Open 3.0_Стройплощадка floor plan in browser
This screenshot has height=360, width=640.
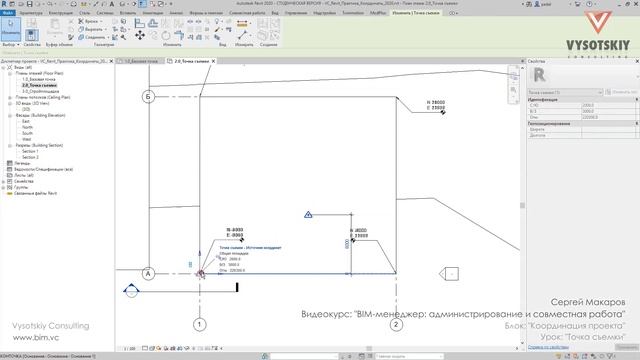[x=40, y=91]
